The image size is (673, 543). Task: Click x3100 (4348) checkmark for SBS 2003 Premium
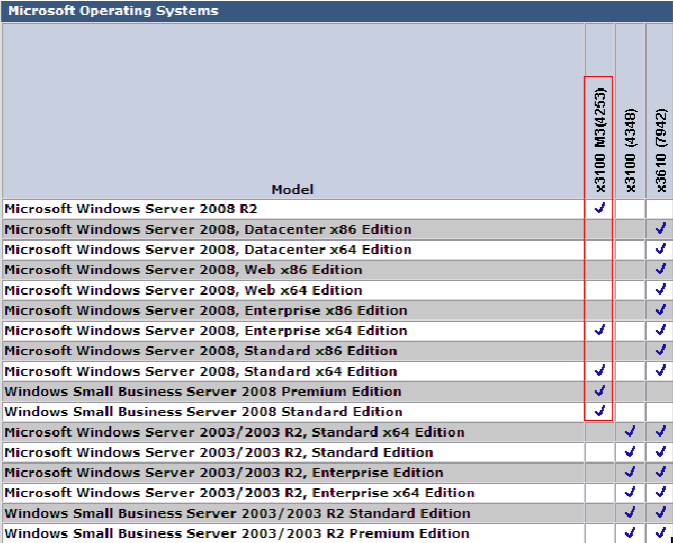(630, 533)
